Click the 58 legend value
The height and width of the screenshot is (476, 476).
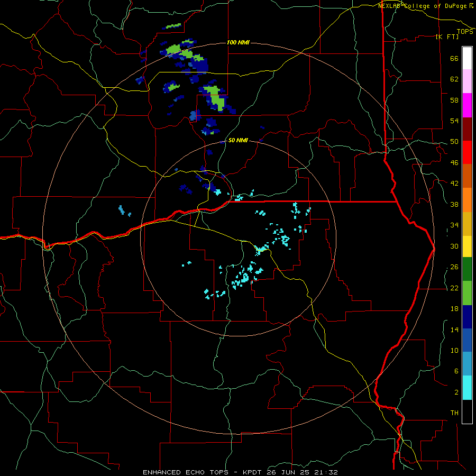[454, 100]
